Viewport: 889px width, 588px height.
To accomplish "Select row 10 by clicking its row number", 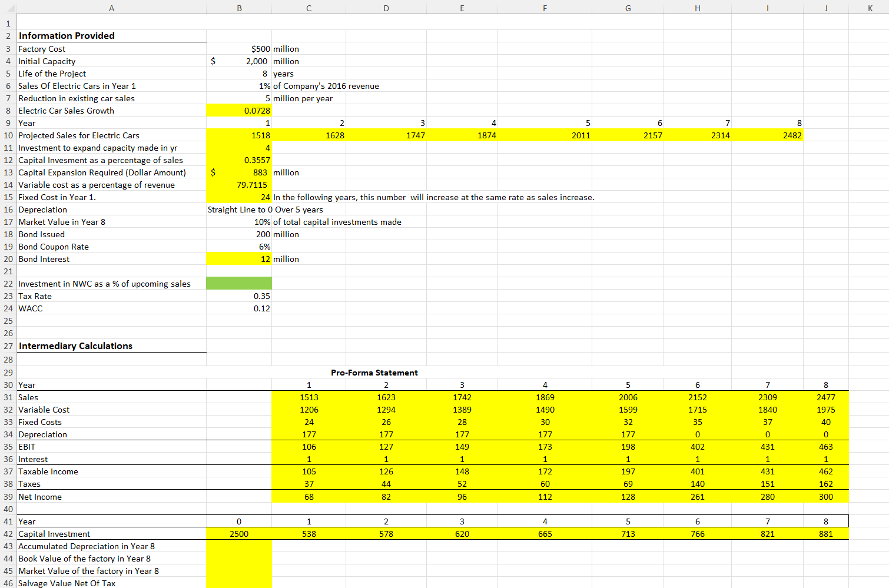I will (8, 135).
